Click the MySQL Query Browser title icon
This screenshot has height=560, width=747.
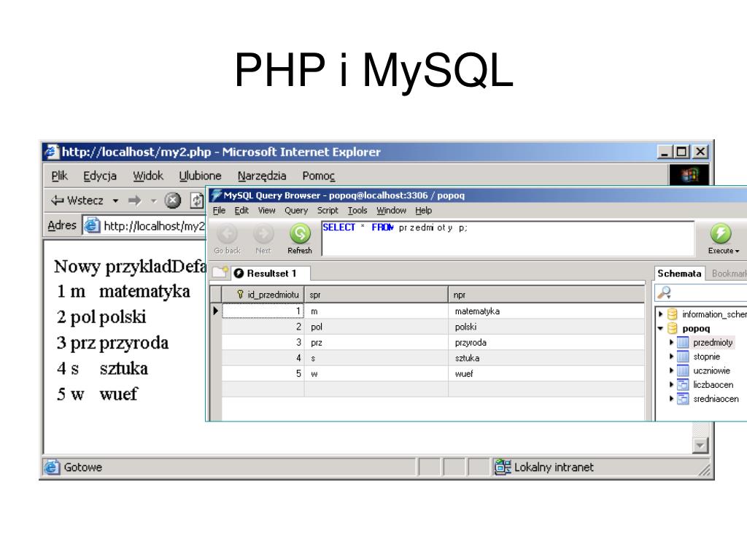click(x=216, y=195)
